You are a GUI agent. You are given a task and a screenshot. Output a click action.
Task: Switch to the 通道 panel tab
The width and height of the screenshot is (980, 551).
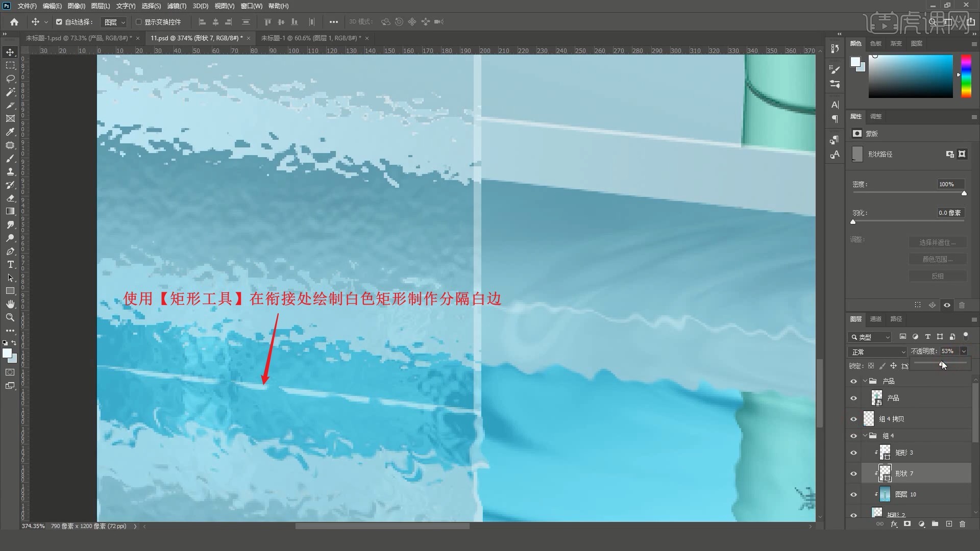(875, 319)
